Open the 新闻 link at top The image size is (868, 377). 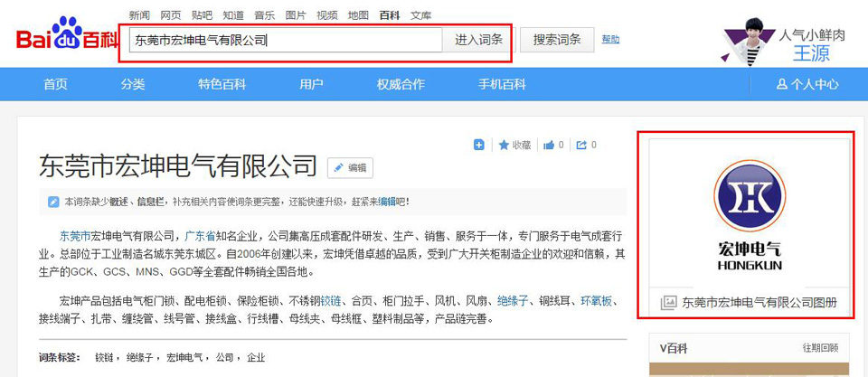[x=139, y=15]
